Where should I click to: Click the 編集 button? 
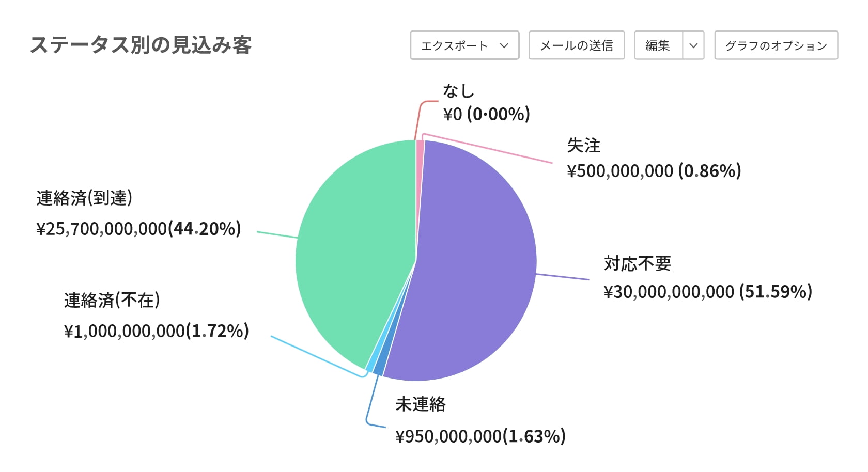[658, 45]
